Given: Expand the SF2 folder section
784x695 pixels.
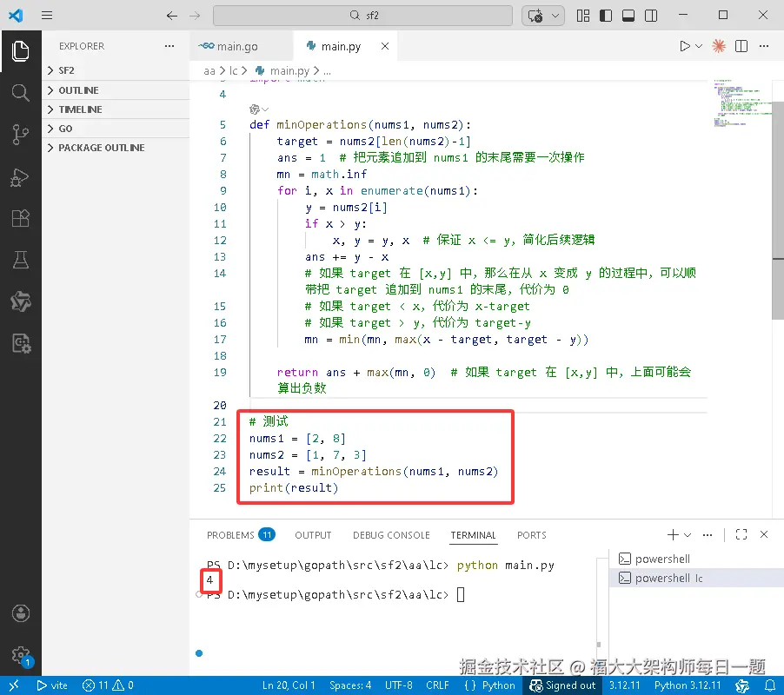Looking at the screenshot, I should [x=116, y=70].
